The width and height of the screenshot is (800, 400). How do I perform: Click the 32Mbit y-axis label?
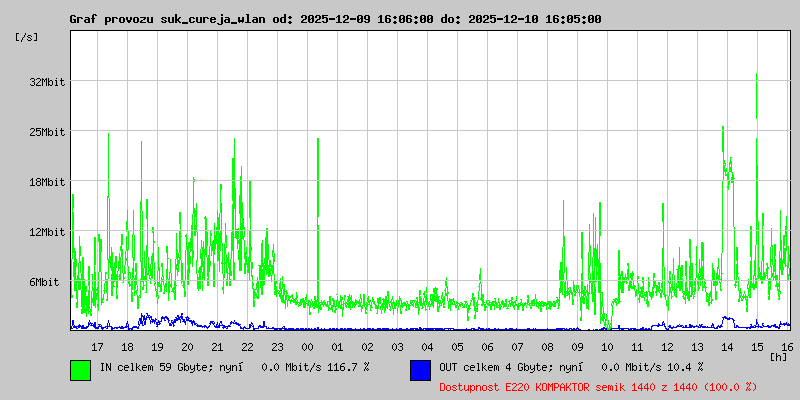pos(47,82)
